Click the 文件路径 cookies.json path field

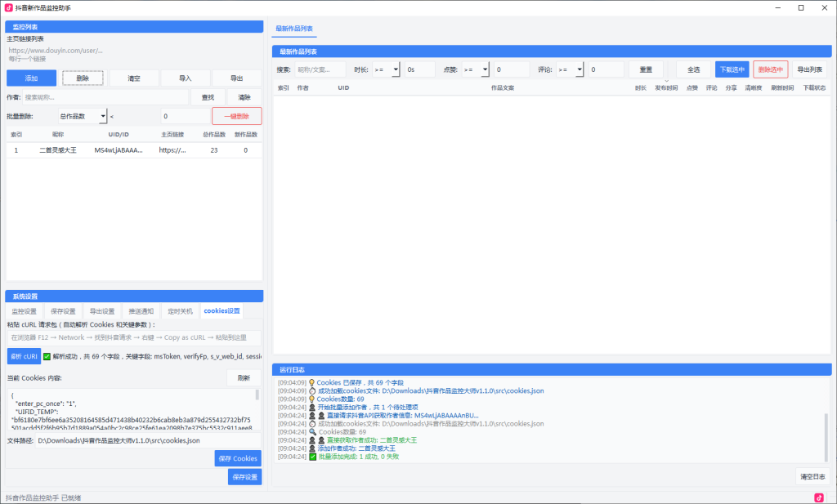tap(148, 440)
